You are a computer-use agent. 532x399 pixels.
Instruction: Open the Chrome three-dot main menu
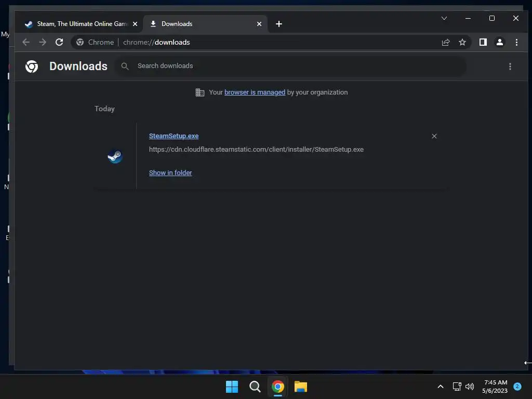click(516, 42)
